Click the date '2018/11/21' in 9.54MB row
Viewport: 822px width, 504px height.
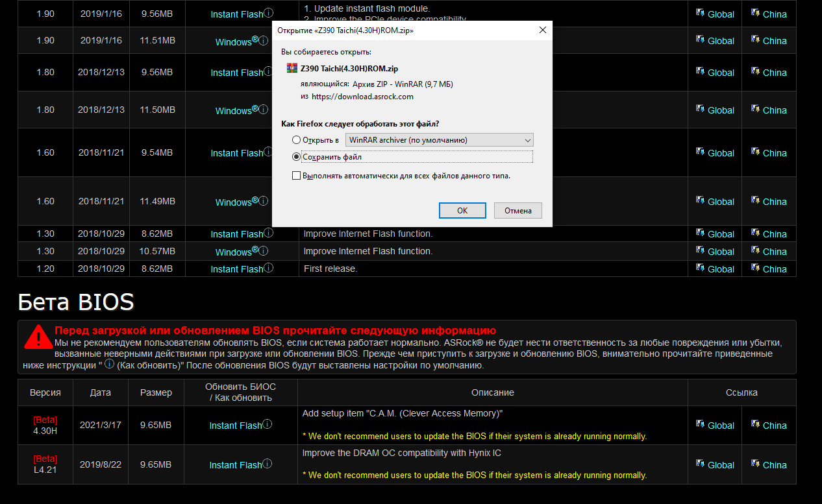click(x=101, y=152)
